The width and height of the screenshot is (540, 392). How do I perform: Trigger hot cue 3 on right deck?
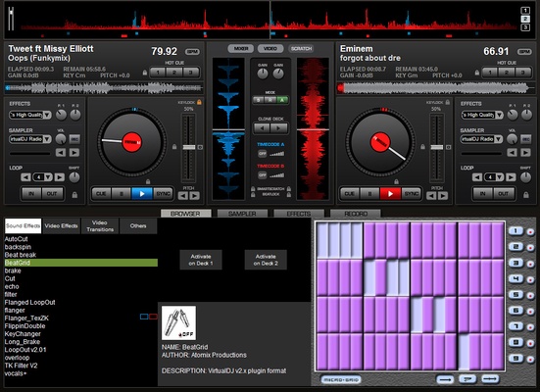coord(522,73)
